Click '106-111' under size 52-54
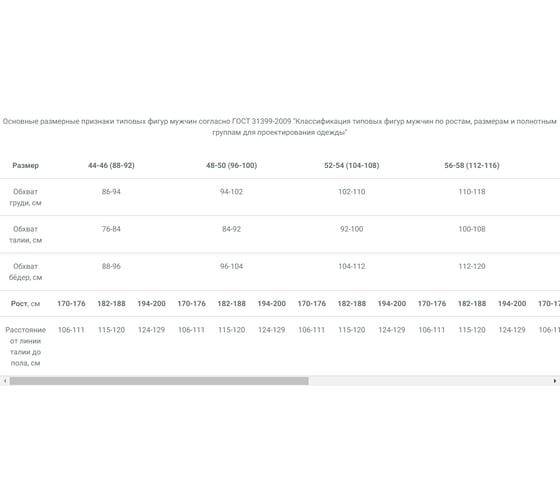The width and height of the screenshot is (560, 504). [x=311, y=330]
